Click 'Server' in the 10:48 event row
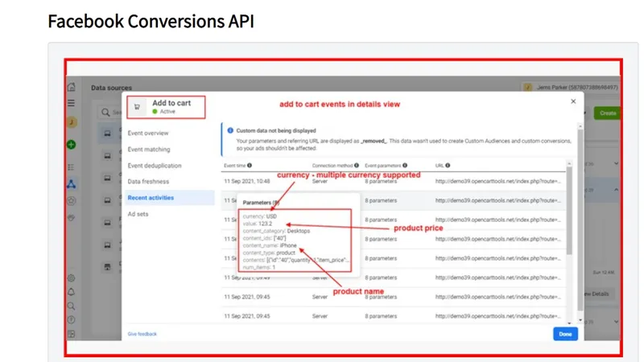644x362 pixels. pos(320,181)
